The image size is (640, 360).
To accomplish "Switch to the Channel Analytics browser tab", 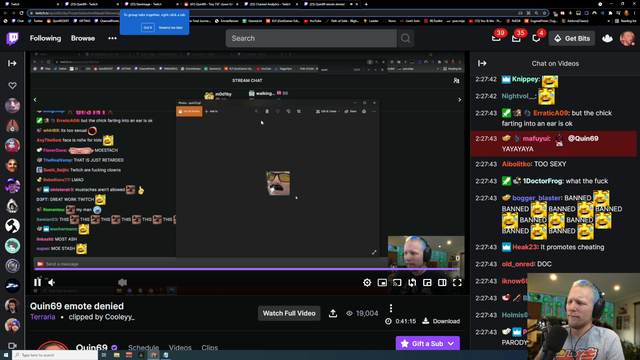I will point(270,4).
